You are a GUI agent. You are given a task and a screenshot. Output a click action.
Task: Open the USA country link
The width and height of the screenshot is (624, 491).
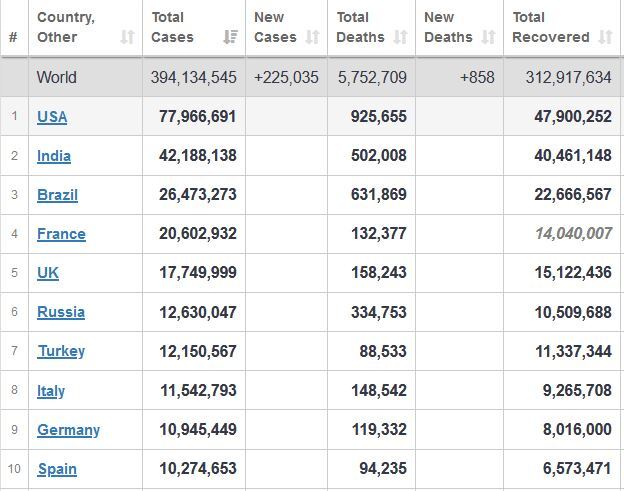pos(52,117)
